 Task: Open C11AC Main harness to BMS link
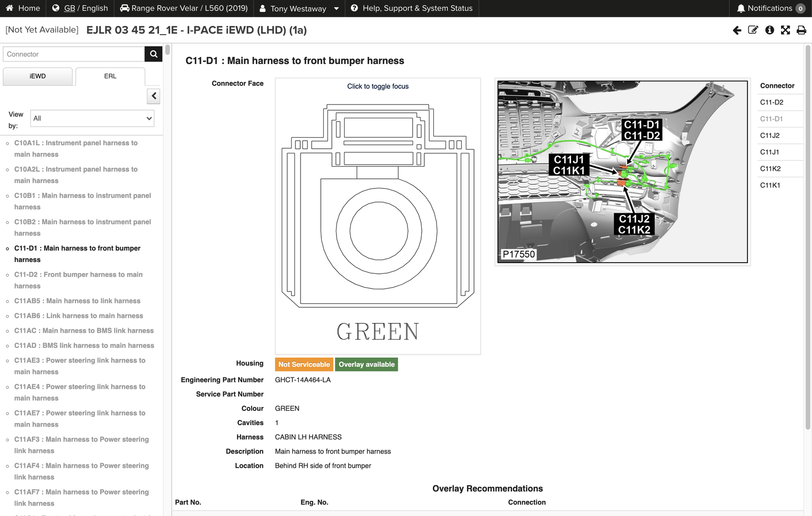84,331
